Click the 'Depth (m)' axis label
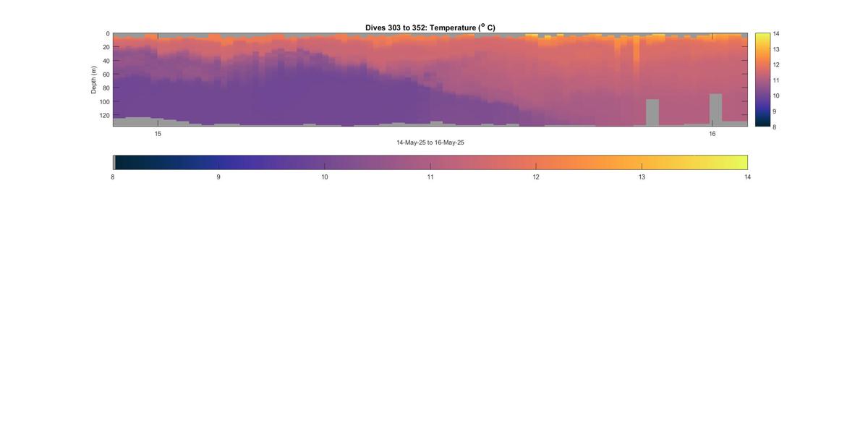Screen dimensions: 868x442 pyautogui.click(x=94, y=80)
